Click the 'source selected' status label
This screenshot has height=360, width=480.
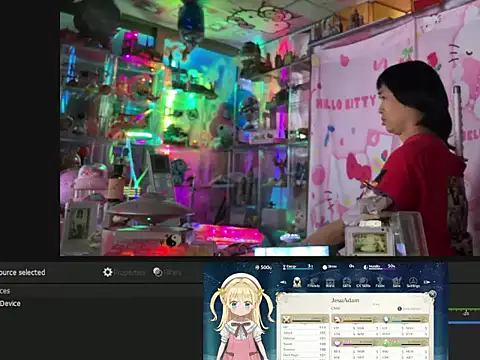point(22,272)
